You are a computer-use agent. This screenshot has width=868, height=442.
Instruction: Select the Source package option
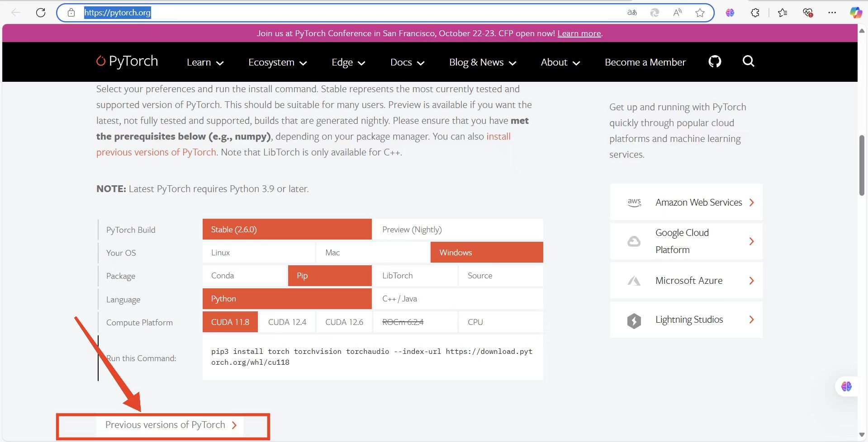pos(501,276)
